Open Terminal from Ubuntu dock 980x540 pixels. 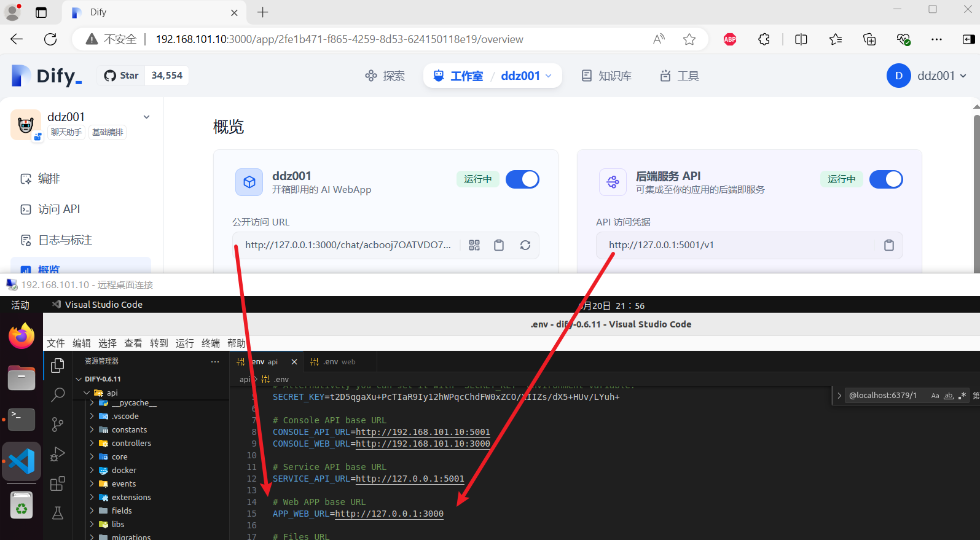coord(22,420)
